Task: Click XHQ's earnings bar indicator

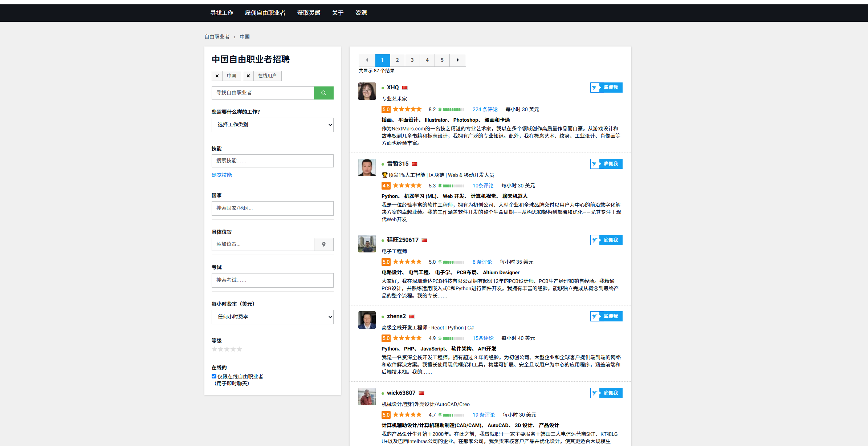Action: (451, 110)
